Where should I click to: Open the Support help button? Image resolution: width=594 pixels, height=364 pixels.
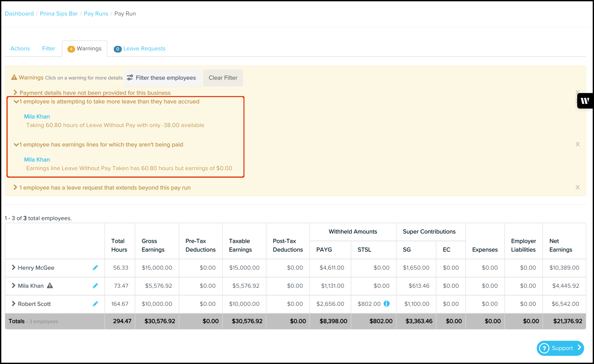(560, 348)
